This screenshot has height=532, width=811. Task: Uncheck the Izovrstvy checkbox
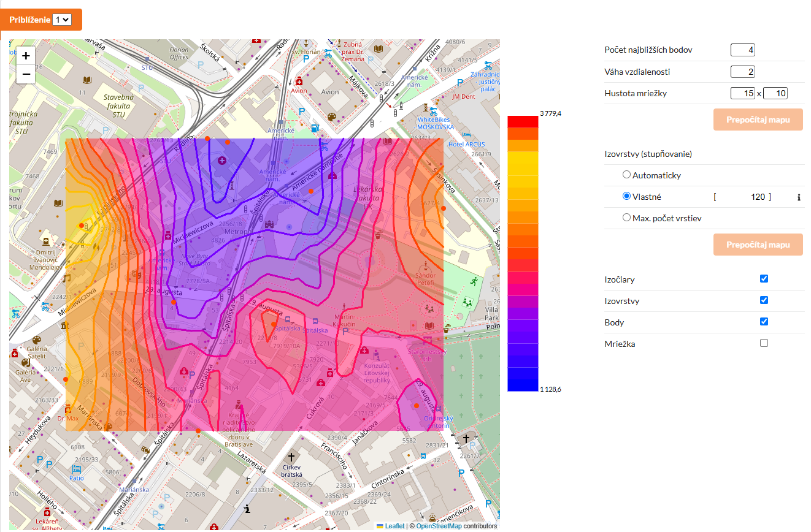[x=764, y=300]
